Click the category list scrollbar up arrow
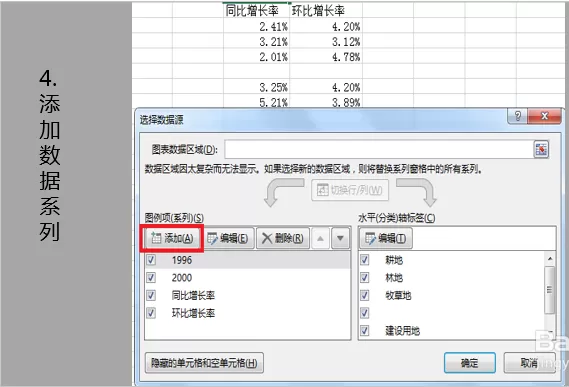 point(550,259)
